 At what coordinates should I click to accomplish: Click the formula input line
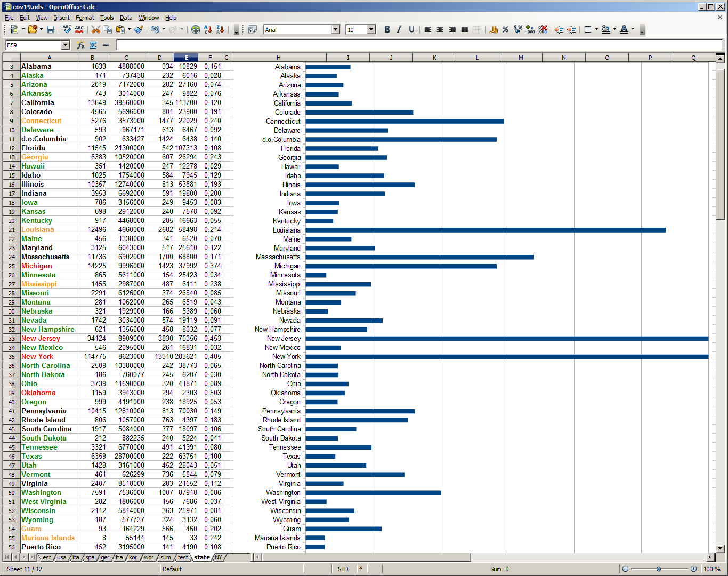click(420, 45)
